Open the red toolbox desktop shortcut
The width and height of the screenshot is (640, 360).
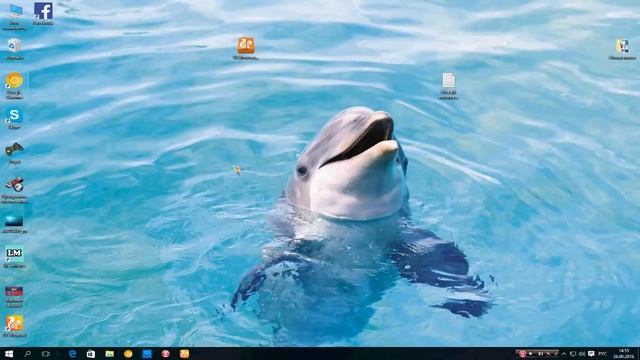[14, 189]
